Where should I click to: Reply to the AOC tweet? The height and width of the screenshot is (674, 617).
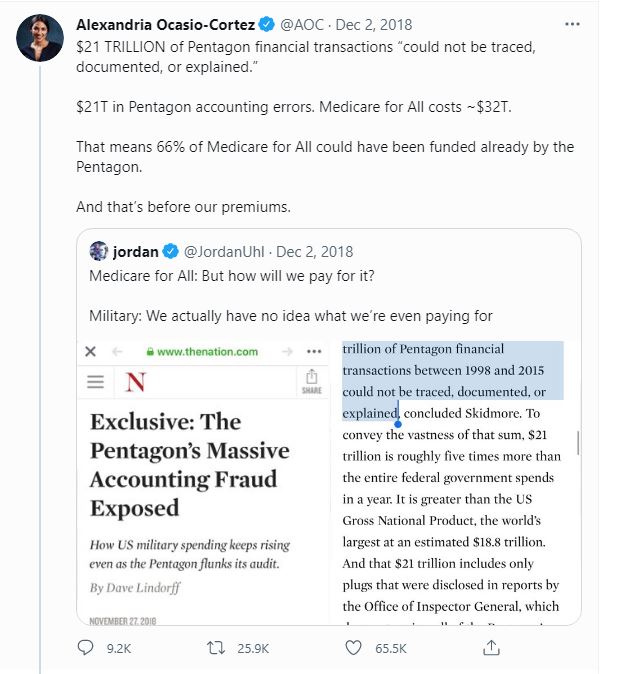[87, 648]
